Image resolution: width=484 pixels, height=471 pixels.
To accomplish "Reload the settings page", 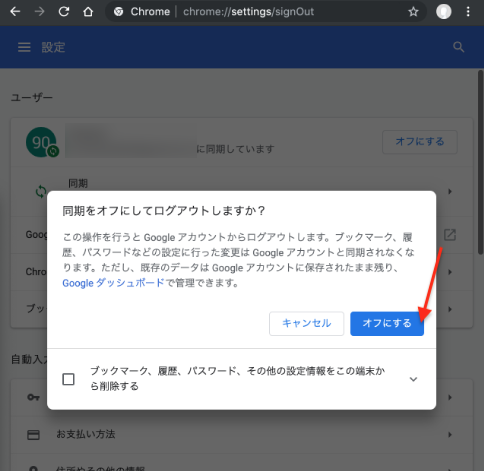I will [64, 12].
